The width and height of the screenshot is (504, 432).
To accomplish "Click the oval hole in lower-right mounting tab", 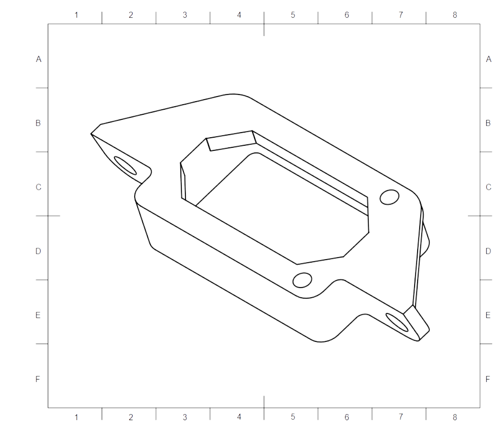I will pos(397,322).
